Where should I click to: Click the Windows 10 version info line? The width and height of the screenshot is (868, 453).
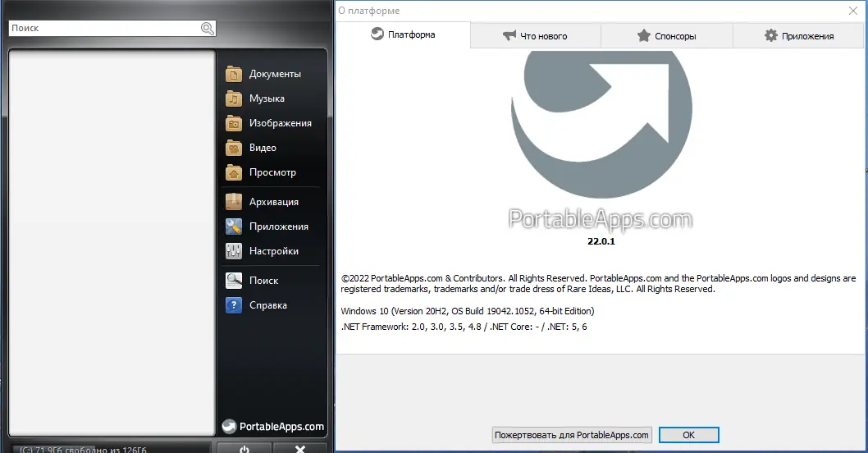pyautogui.click(x=467, y=311)
